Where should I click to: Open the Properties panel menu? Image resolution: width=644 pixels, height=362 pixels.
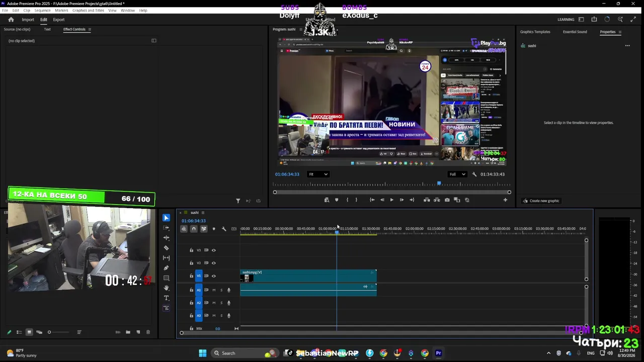pos(620,32)
